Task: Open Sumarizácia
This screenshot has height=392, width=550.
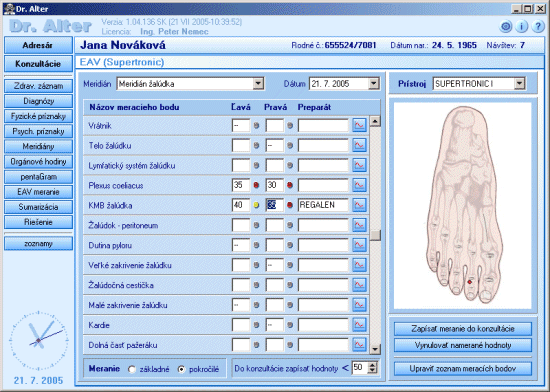Action: tap(38, 207)
